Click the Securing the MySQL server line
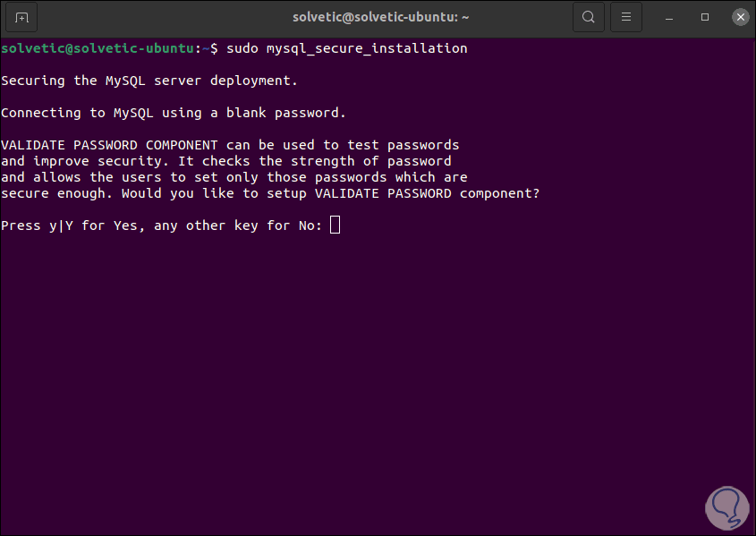This screenshot has width=756, height=536. [x=149, y=81]
